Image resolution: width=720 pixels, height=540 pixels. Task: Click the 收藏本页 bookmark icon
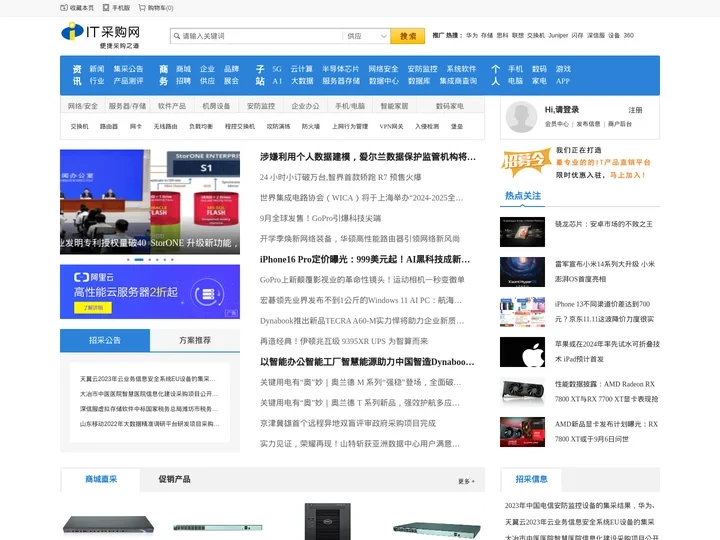[64, 8]
